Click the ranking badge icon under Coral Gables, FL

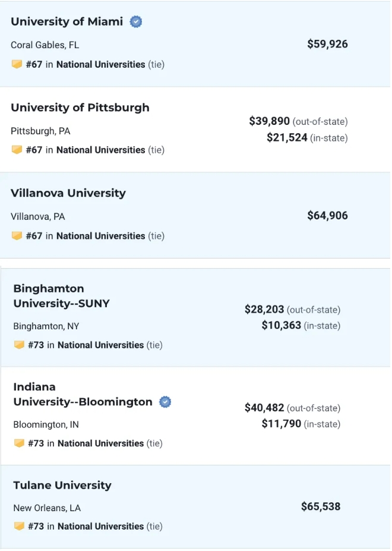pos(17,64)
